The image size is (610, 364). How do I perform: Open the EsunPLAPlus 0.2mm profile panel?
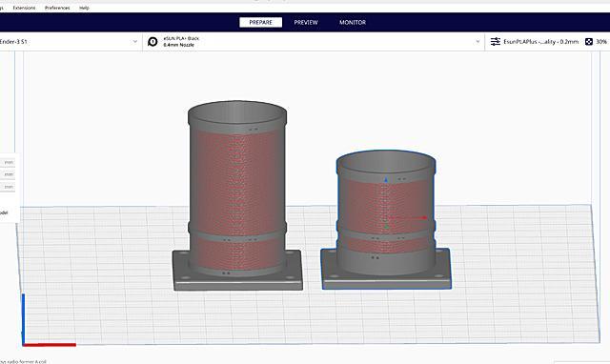tap(540, 42)
